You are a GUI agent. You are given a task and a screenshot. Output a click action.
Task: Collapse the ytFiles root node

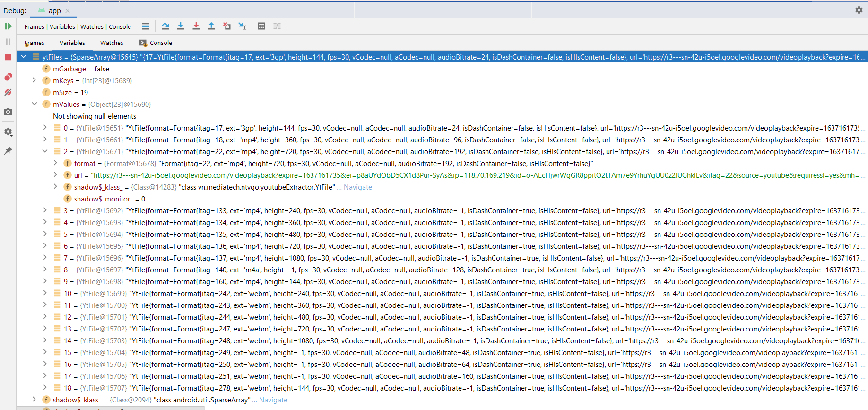tap(24, 57)
